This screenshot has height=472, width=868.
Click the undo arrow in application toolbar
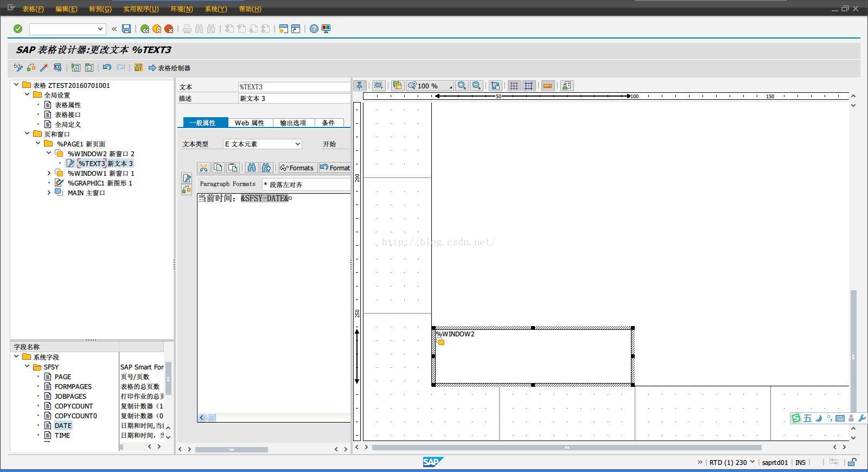(107, 68)
